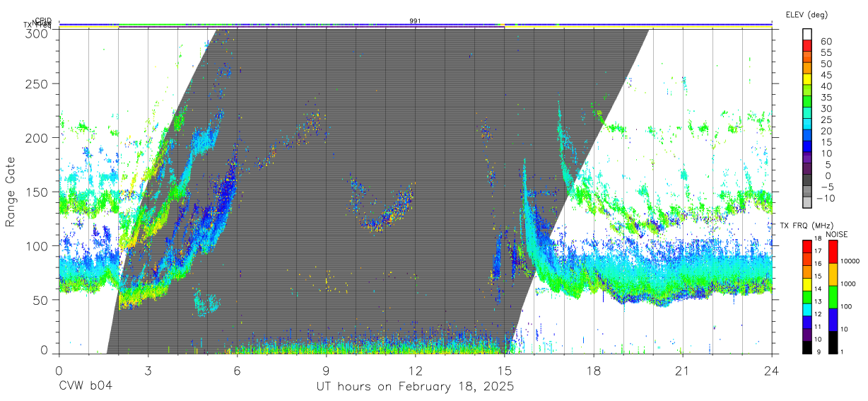Click the 200 tick label on the Range Gate axis
This screenshot has width=868, height=401.
pos(37,137)
